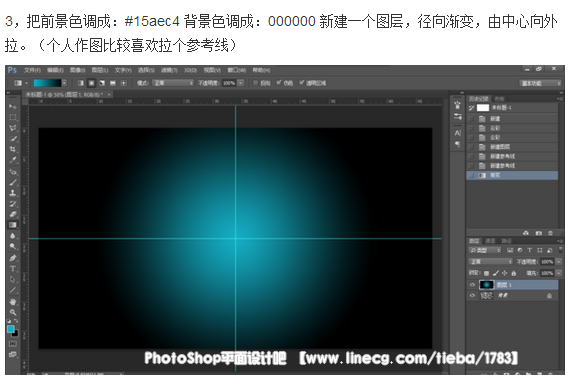Open options bar opacity slider dropdown
The image size is (568, 375).
pyautogui.click(x=241, y=83)
